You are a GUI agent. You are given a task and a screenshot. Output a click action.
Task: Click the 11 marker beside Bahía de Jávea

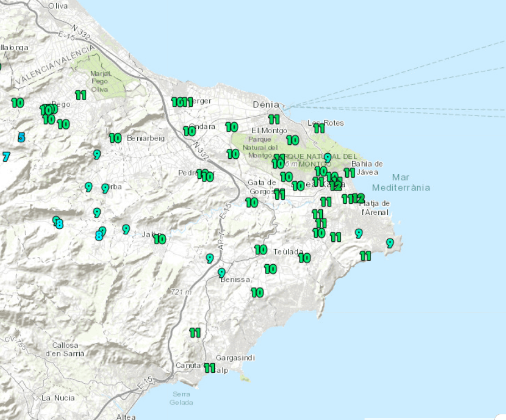click(349, 173)
